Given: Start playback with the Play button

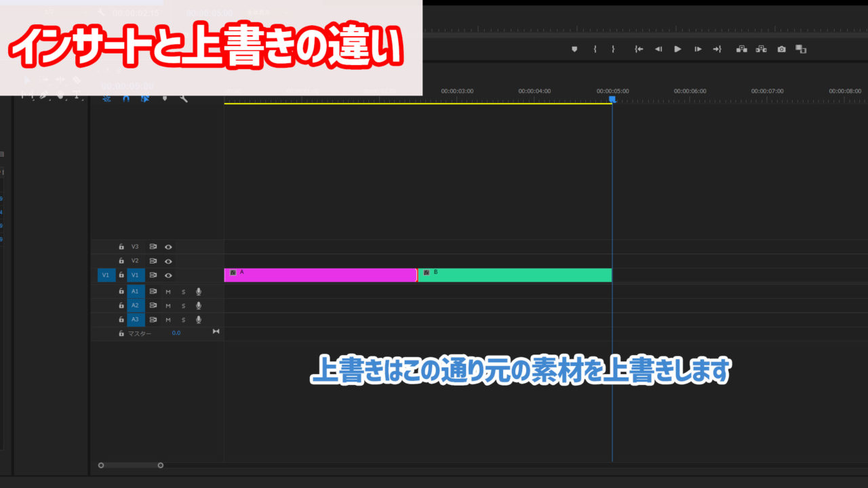Looking at the screenshot, I should (x=677, y=49).
